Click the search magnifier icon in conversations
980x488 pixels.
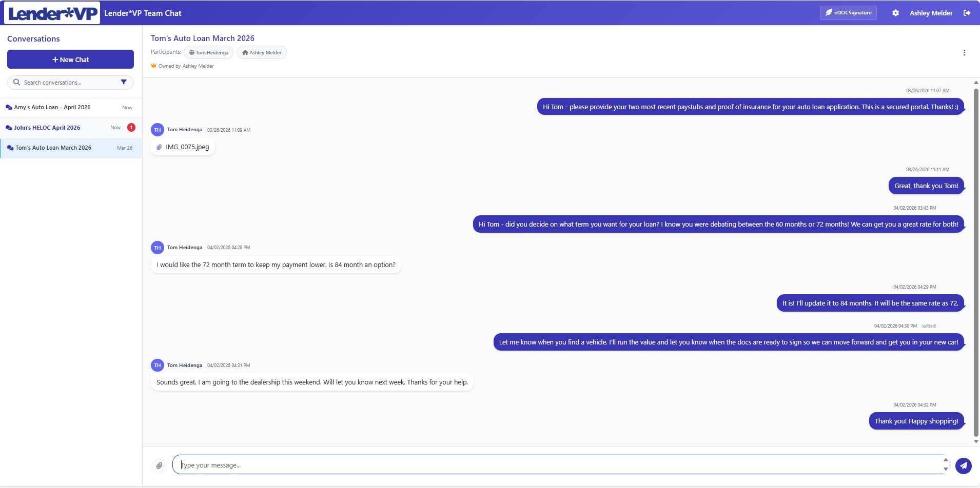tap(17, 83)
